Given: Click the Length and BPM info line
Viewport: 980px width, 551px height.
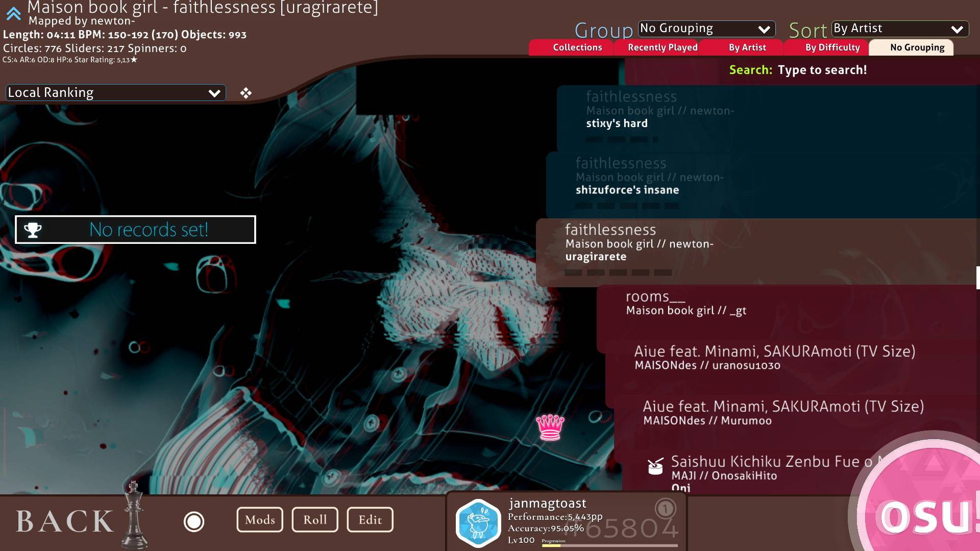Looking at the screenshot, I should tap(125, 35).
